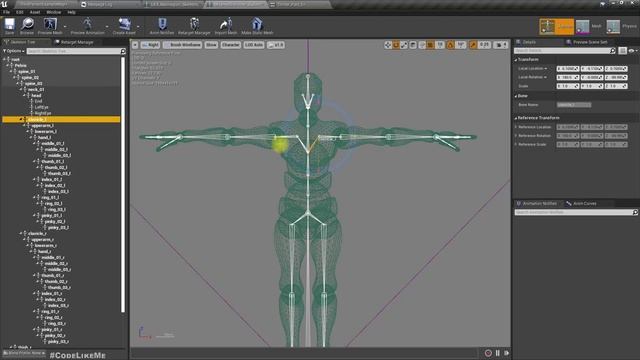This screenshot has width=640, height=360.
Task: Click the x1.0 playback speed button
Action: [276, 45]
